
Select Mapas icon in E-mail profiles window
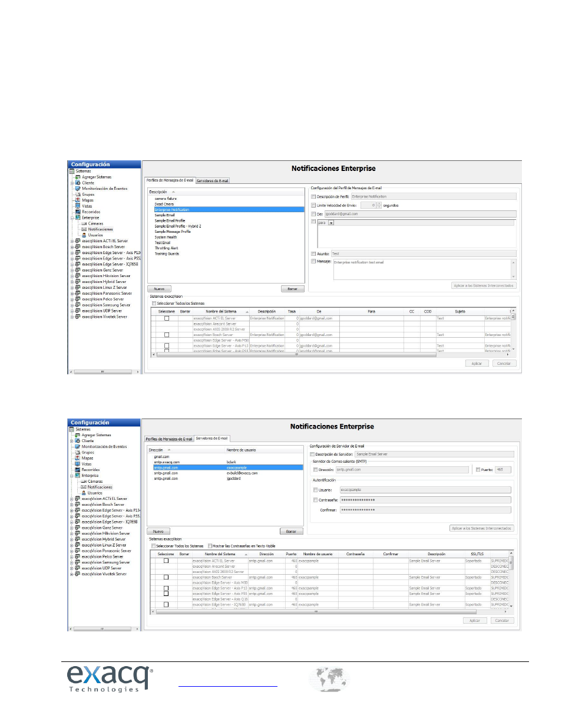pos(78,200)
